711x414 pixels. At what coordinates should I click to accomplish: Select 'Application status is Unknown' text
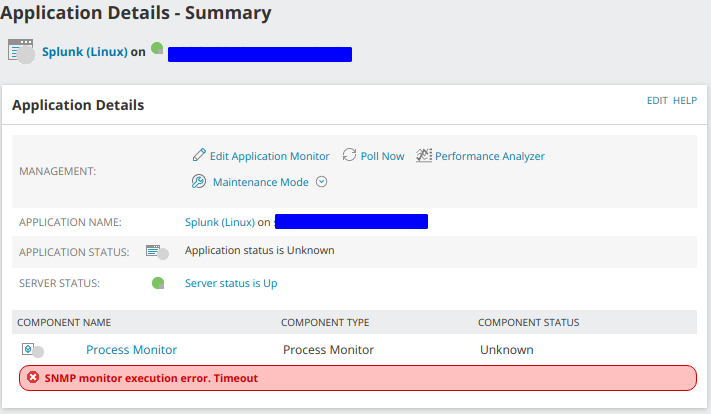tap(259, 250)
